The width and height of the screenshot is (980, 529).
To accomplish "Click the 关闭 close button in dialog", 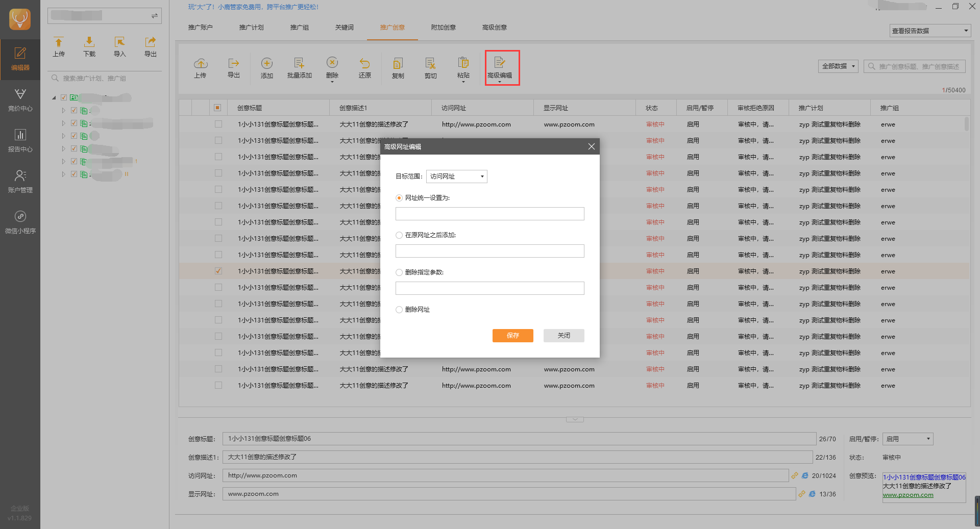I will click(564, 336).
